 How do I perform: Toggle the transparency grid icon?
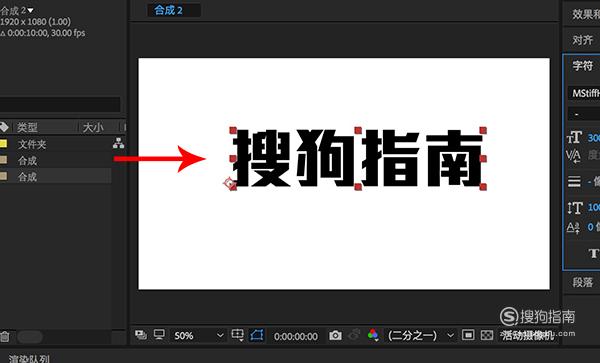click(x=487, y=335)
